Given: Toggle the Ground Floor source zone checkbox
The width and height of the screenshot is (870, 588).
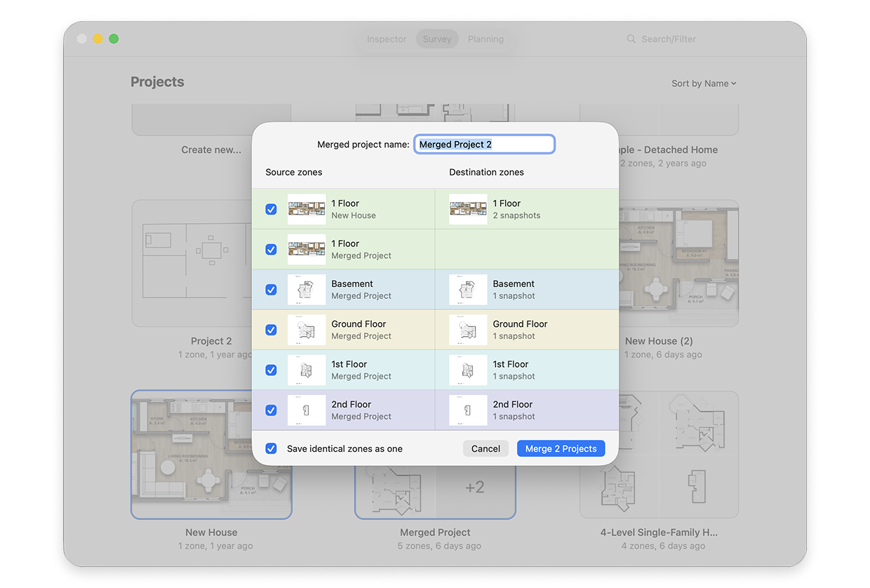Looking at the screenshot, I should (271, 330).
